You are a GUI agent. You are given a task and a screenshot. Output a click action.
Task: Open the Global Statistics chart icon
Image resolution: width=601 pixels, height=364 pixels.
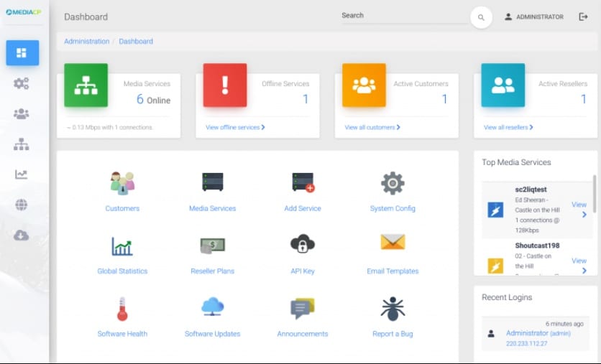pos(122,246)
